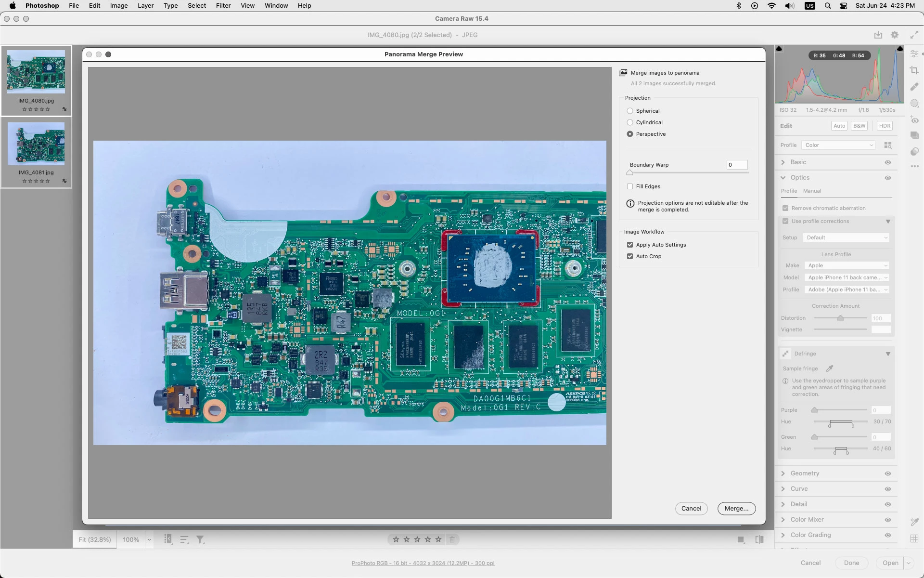Expand the Geometry panel
The width and height of the screenshot is (924, 578).
(x=805, y=473)
